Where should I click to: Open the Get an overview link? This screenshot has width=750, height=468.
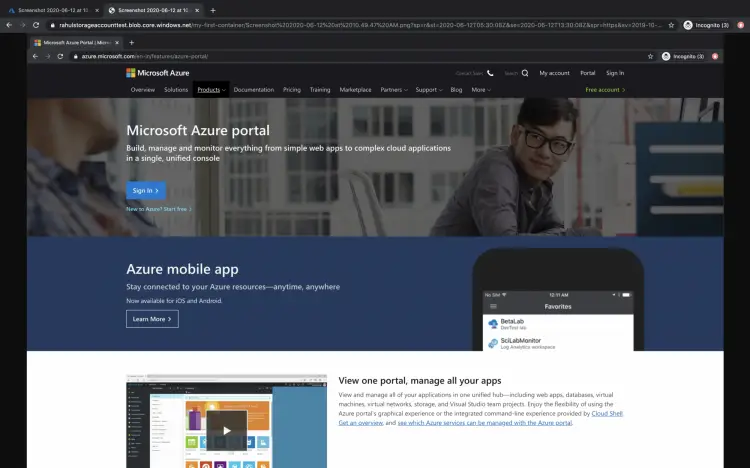[x=361, y=423]
